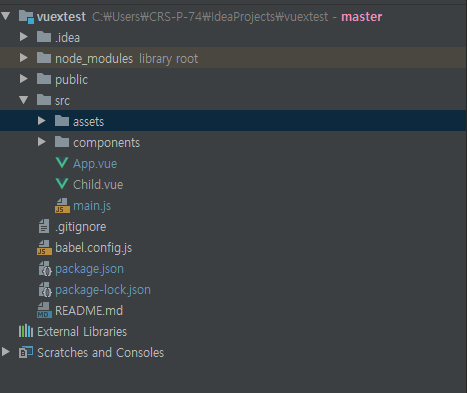Click the assets folder icon

(x=62, y=121)
